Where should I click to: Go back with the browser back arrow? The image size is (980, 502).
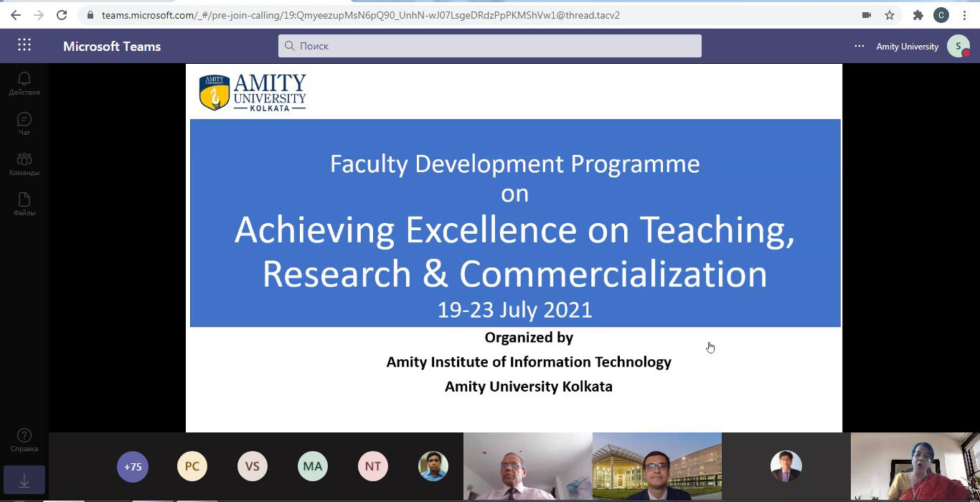click(16, 15)
